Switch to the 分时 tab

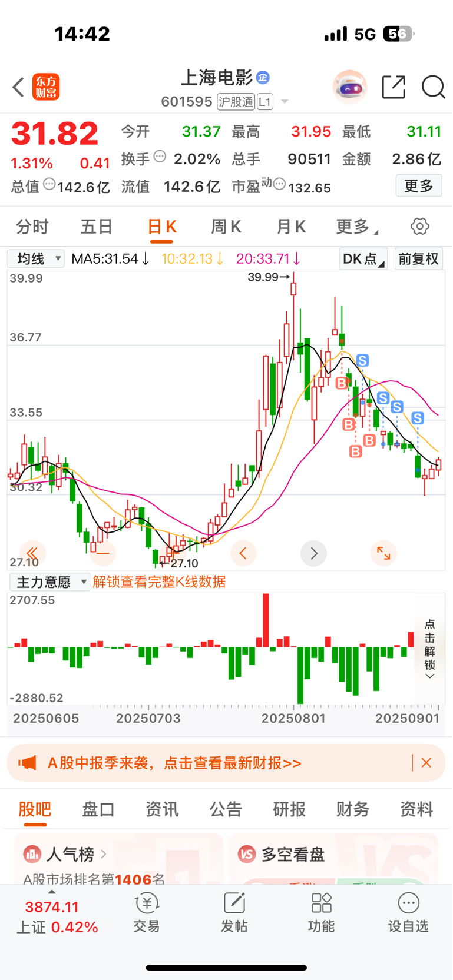click(32, 227)
